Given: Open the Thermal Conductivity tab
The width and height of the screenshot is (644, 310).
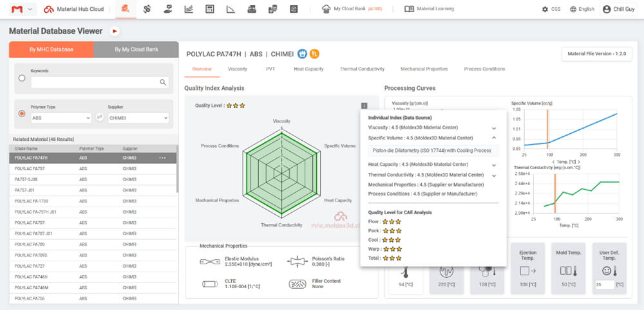Looking at the screenshot, I should pyautogui.click(x=362, y=69).
